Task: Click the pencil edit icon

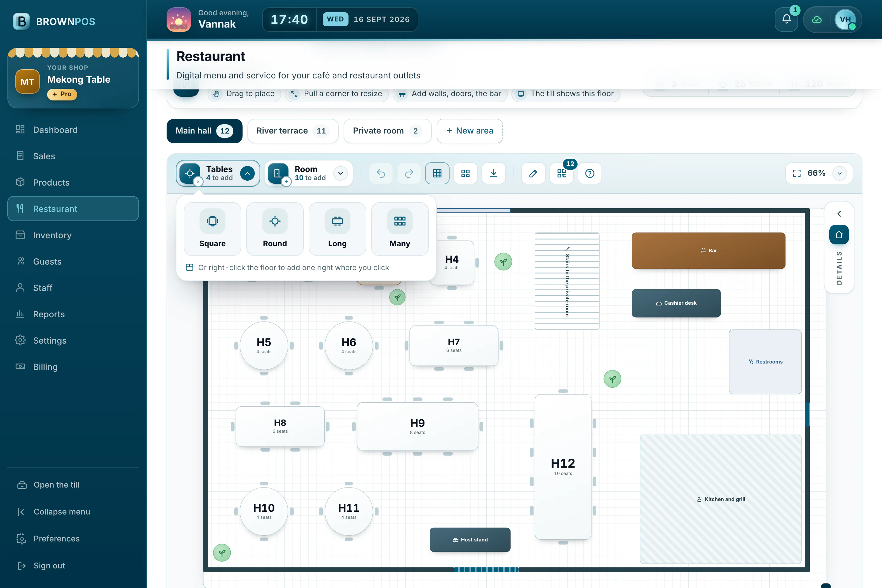Action: pyautogui.click(x=533, y=173)
